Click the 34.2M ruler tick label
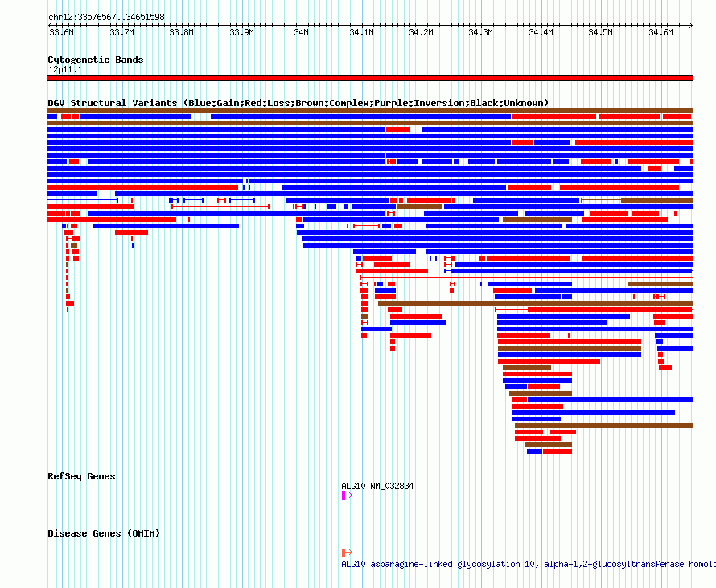This screenshot has height=588, width=716. click(421, 32)
